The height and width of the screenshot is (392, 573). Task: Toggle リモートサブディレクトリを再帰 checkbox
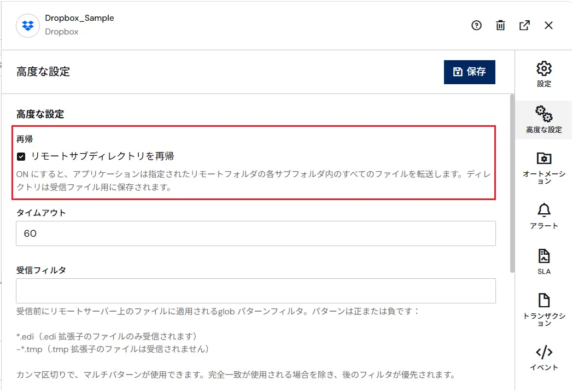[21, 157]
